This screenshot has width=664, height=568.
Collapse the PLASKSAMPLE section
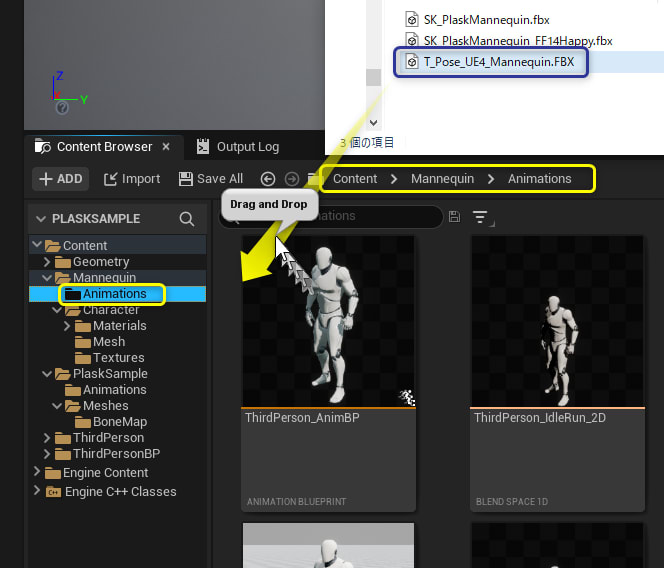tap(41, 219)
